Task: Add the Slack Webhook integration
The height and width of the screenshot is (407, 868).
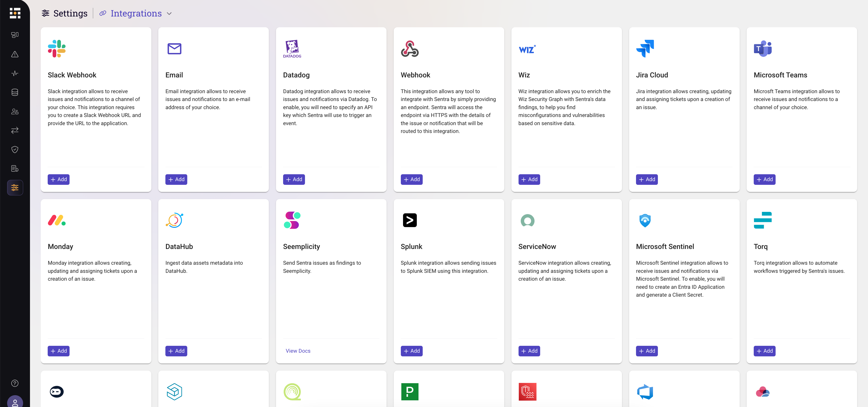Action: pos(59,179)
